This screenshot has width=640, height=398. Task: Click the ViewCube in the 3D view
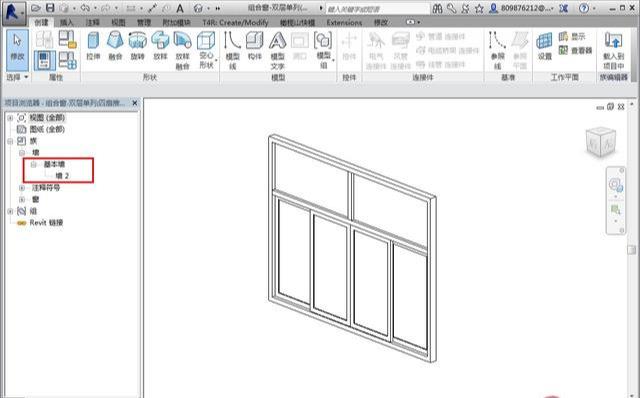point(600,142)
